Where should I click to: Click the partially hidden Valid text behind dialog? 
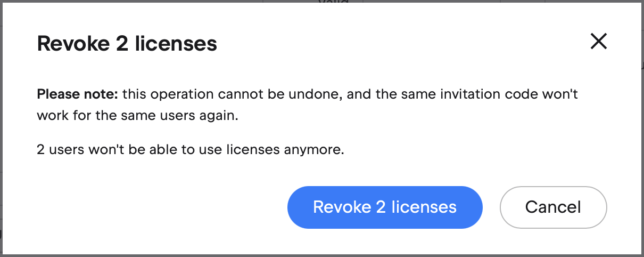coord(333,2)
